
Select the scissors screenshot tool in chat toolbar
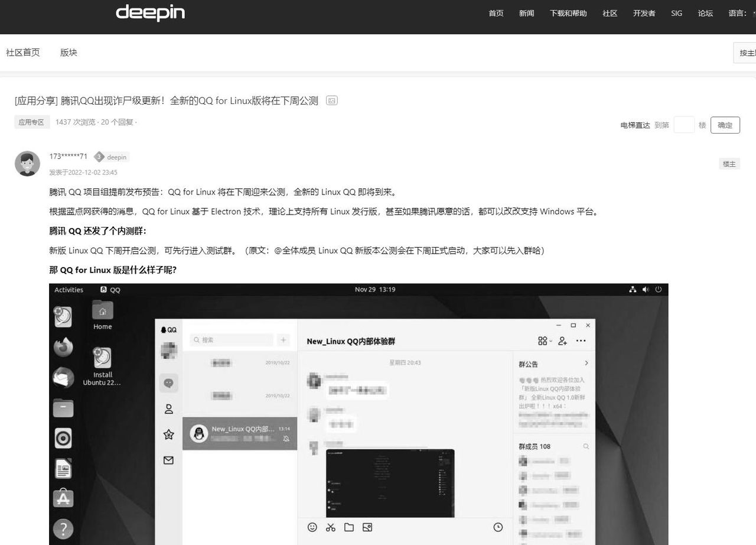click(330, 527)
